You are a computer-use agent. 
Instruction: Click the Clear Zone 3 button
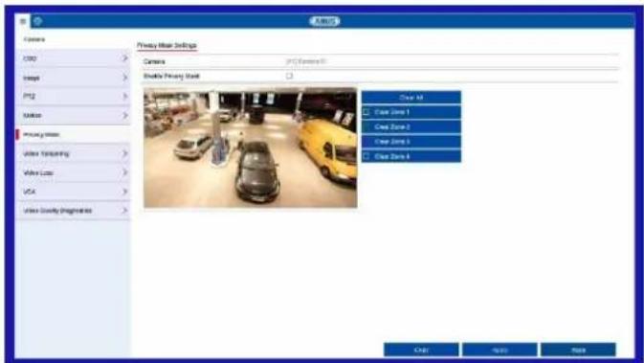411,142
